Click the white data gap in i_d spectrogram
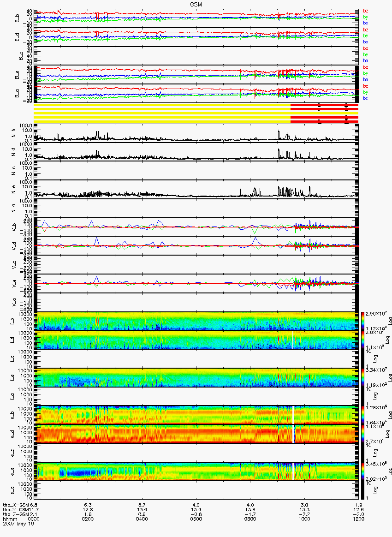 tap(293, 340)
